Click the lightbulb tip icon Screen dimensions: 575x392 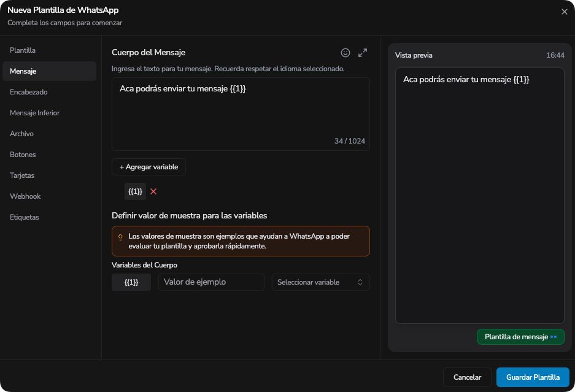tap(120, 237)
